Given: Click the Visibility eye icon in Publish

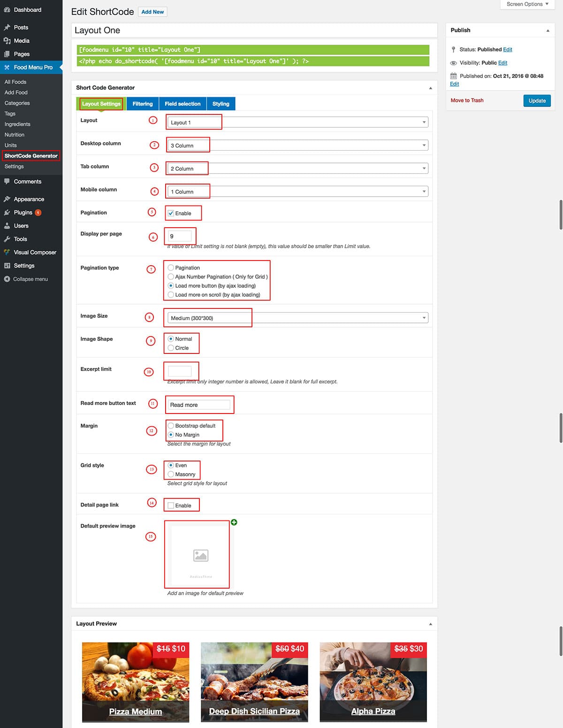Looking at the screenshot, I should click(453, 63).
